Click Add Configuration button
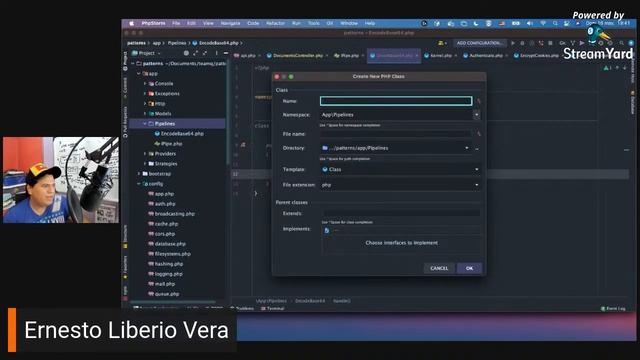Viewport: 640px width, 360px height. [479, 43]
